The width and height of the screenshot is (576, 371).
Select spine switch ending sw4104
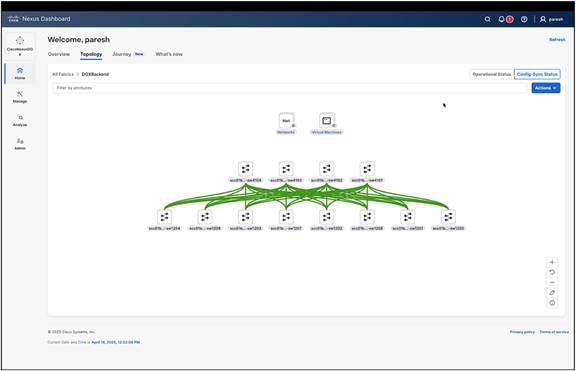(245, 169)
